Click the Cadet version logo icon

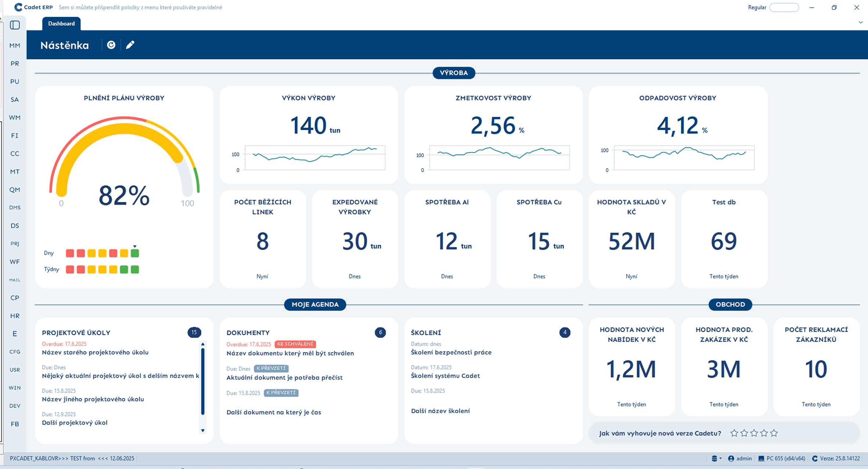tap(815, 458)
